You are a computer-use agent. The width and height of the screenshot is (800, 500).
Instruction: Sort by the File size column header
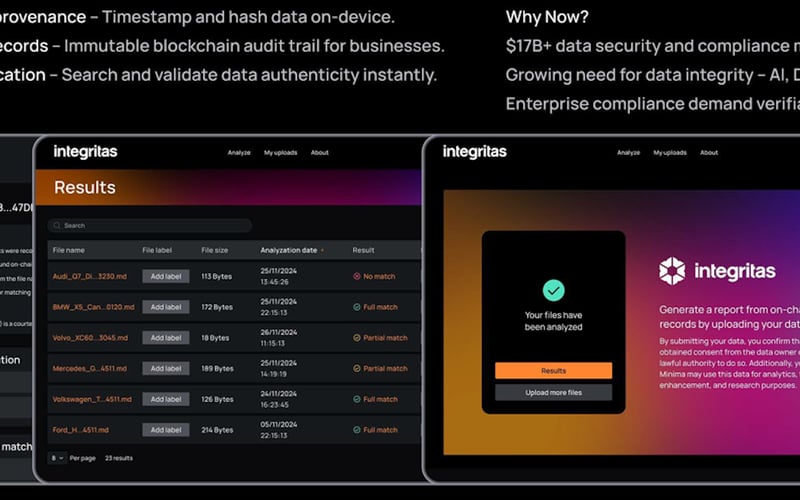[x=215, y=251]
